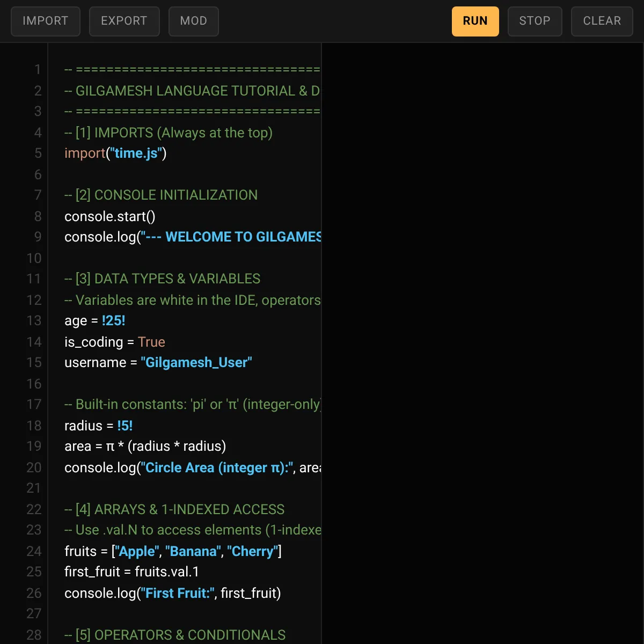Click the IMPORT button

tap(46, 21)
